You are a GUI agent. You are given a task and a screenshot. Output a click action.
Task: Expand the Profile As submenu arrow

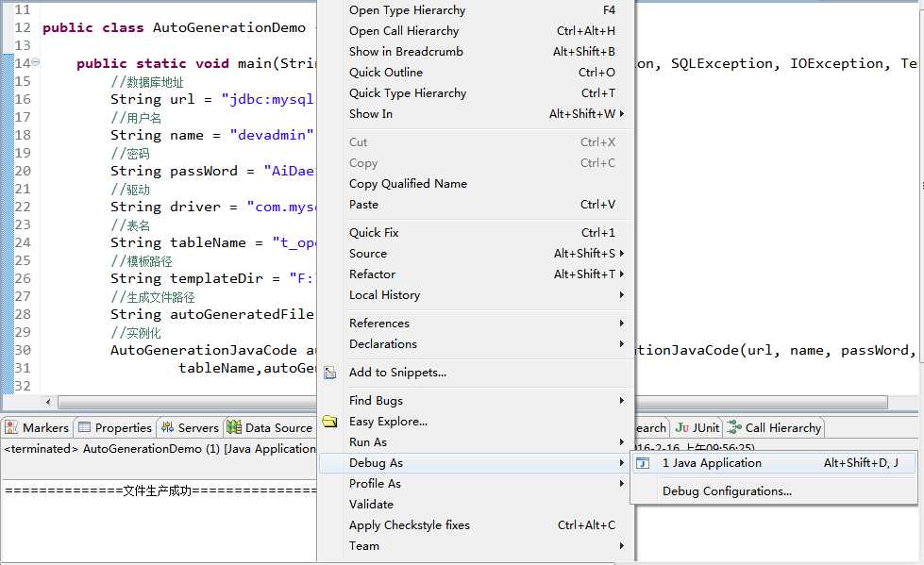coord(621,484)
